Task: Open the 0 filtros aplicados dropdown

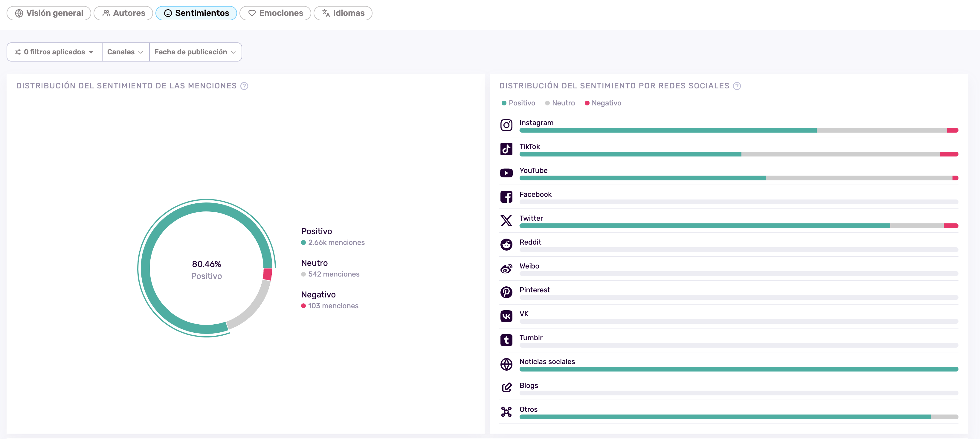Action: (54, 52)
